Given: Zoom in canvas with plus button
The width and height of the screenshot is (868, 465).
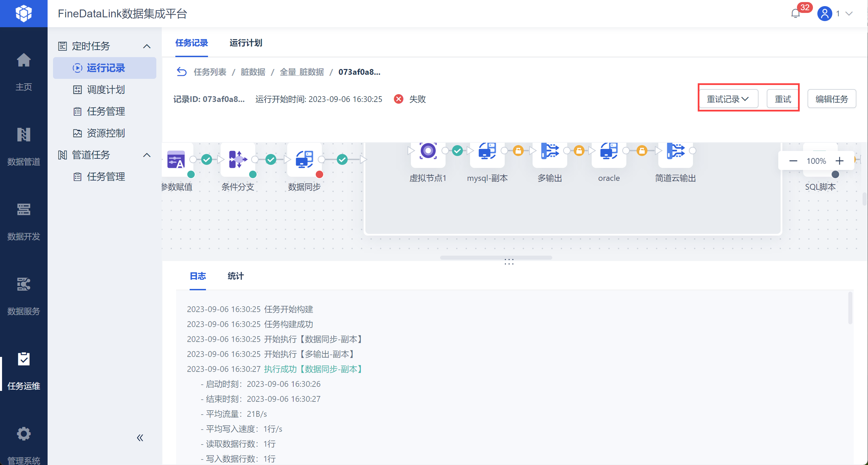Looking at the screenshot, I should click(839, 161).
